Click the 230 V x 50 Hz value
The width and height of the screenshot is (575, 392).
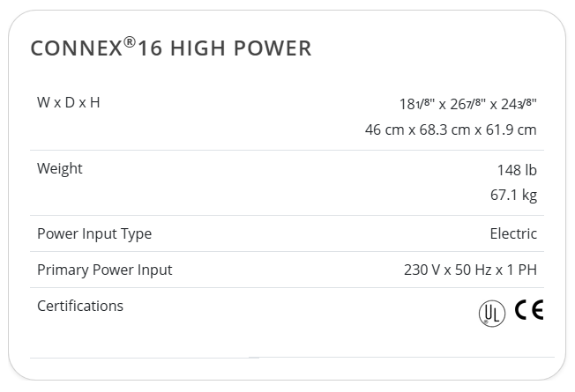tap(445, 270)
